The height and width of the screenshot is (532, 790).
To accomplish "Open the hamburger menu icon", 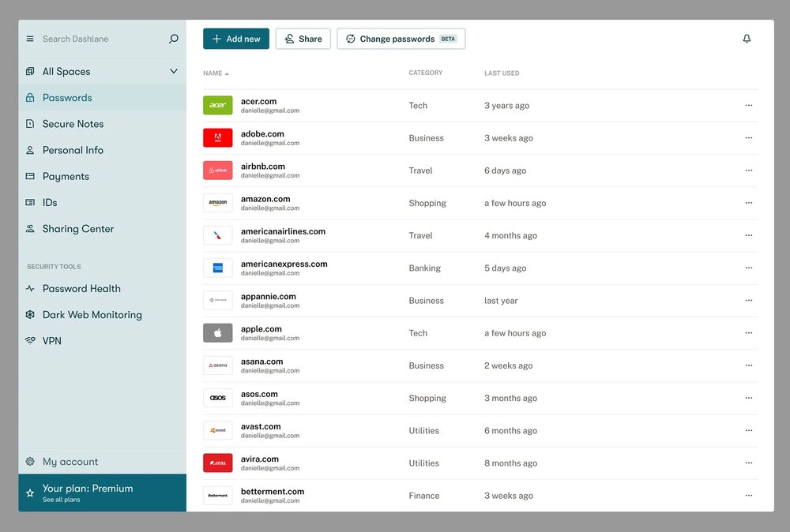I will tap(30, 39).
